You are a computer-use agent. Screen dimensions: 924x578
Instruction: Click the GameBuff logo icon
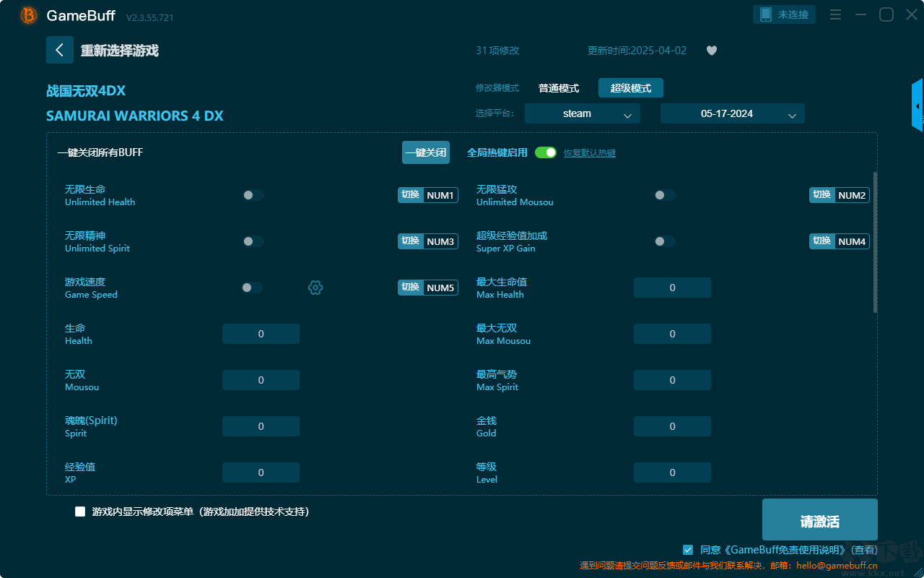(x=29, y=15)
